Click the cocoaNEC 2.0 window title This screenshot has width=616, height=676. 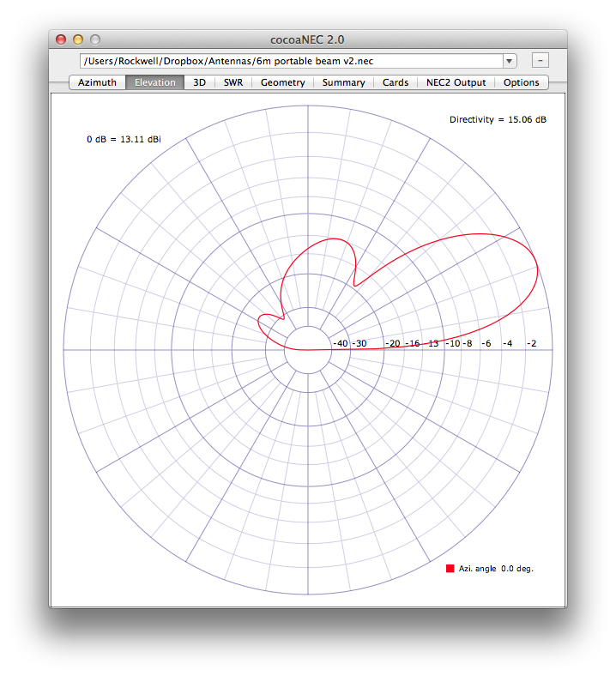307,39
